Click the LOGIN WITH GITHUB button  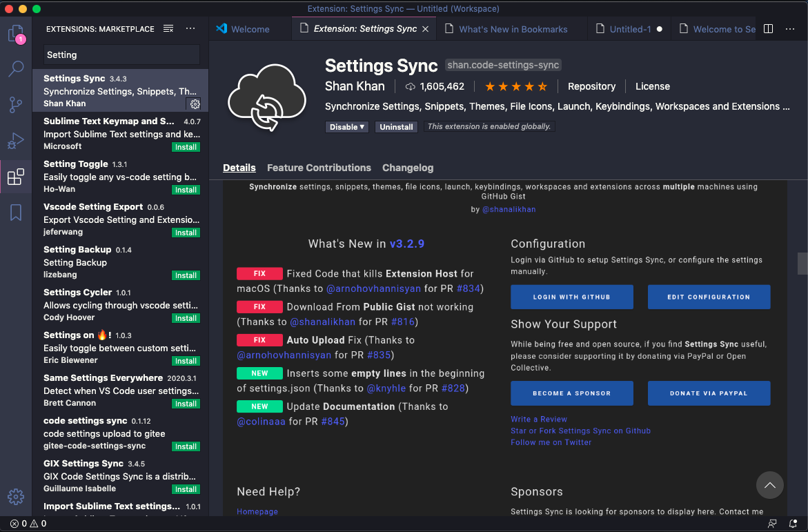(571, 297)
